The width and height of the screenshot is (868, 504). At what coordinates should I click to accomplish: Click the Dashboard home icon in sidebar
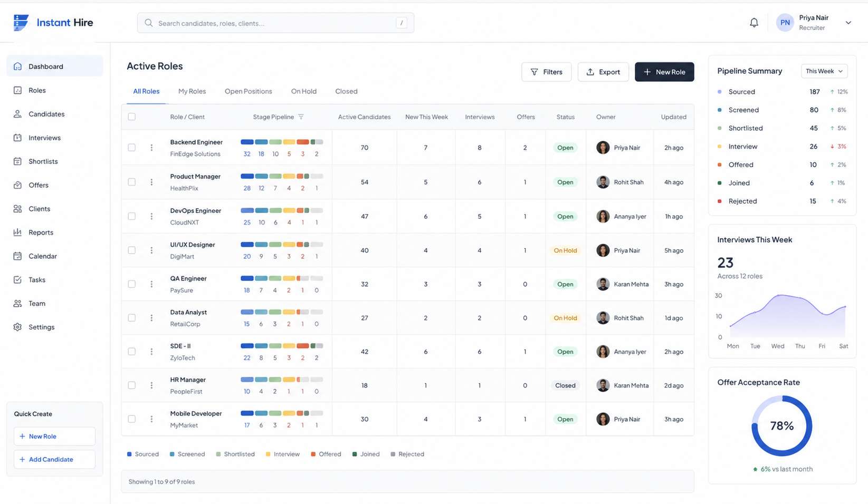coord(17,66)
